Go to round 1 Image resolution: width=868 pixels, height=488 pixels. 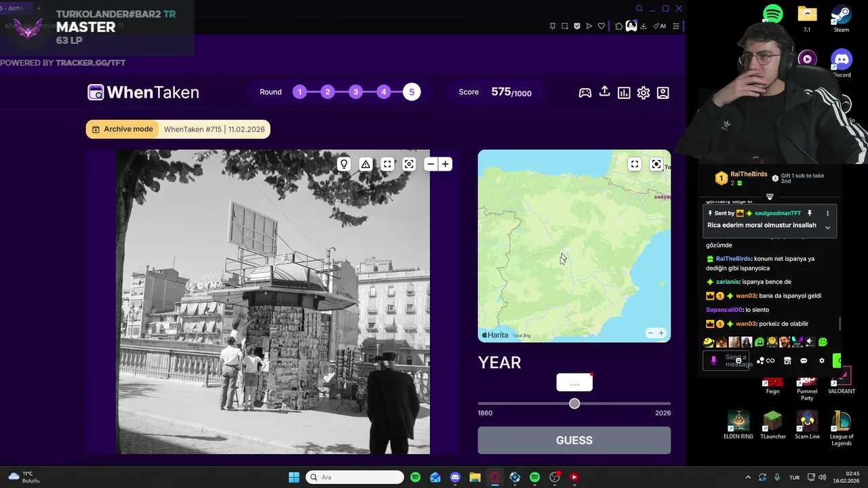tap(300, 92)
